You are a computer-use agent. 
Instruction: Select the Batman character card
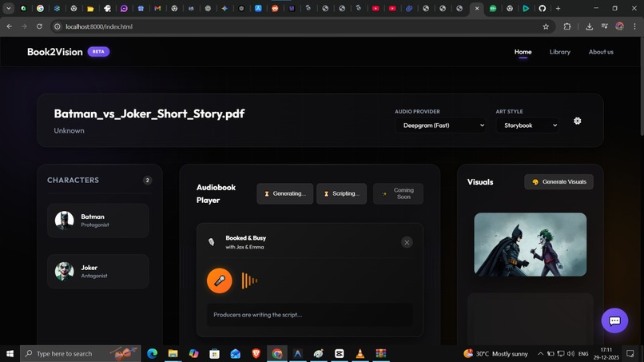[97, 221]
